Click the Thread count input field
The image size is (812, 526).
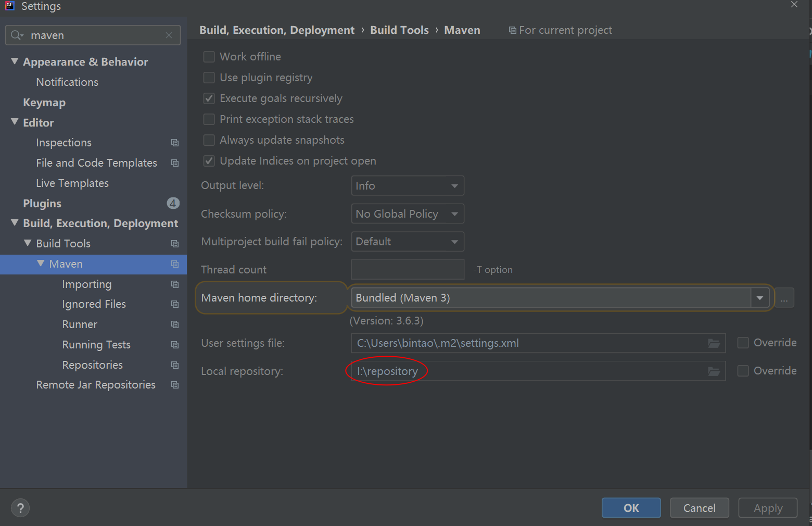[x=407, y=270]
